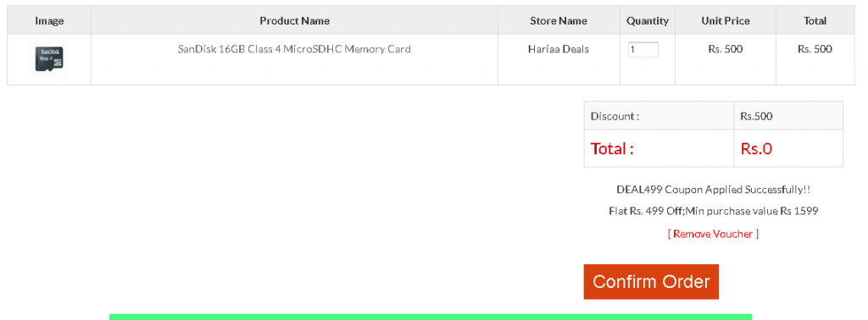Click the Store Name column header

coord(559,21)
